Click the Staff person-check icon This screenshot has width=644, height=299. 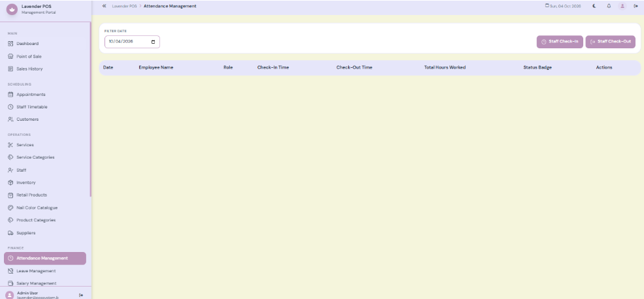click(x=10, y=170)
